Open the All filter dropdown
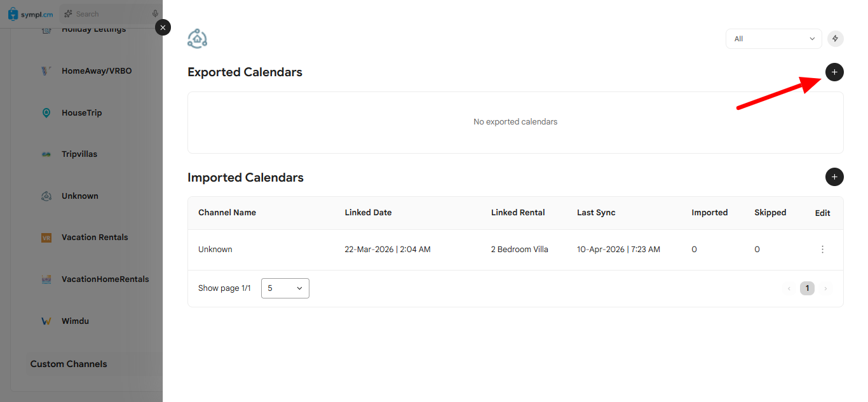Viewport: 868px width, 402px height. point(774,39)
